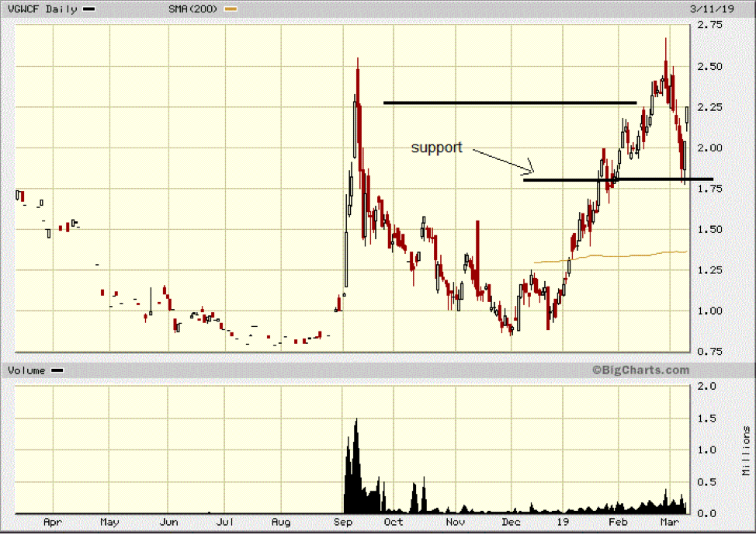Click the 0.75 price axis label

(709, 352)
